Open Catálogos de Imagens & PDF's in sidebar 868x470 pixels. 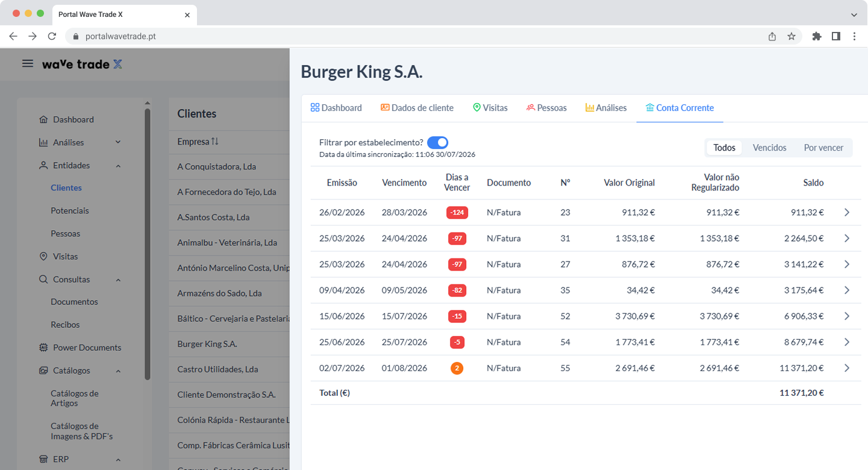(x=82, y=431)
